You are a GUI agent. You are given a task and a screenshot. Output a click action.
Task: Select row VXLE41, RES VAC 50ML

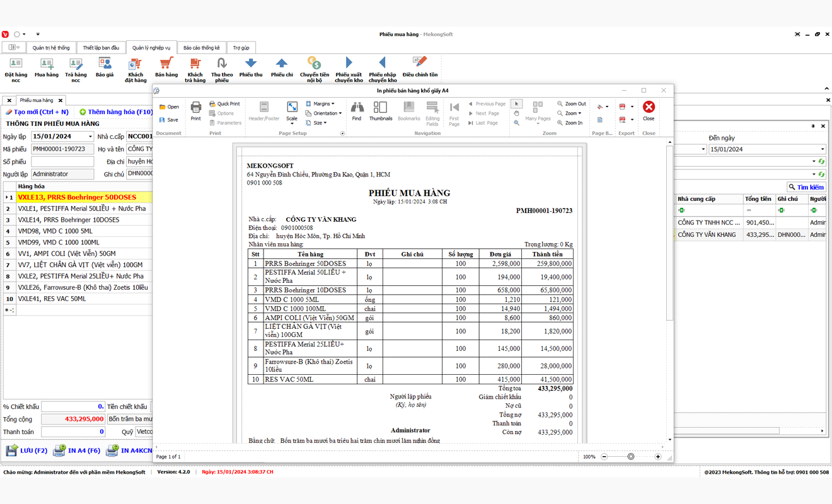point(78,299)
